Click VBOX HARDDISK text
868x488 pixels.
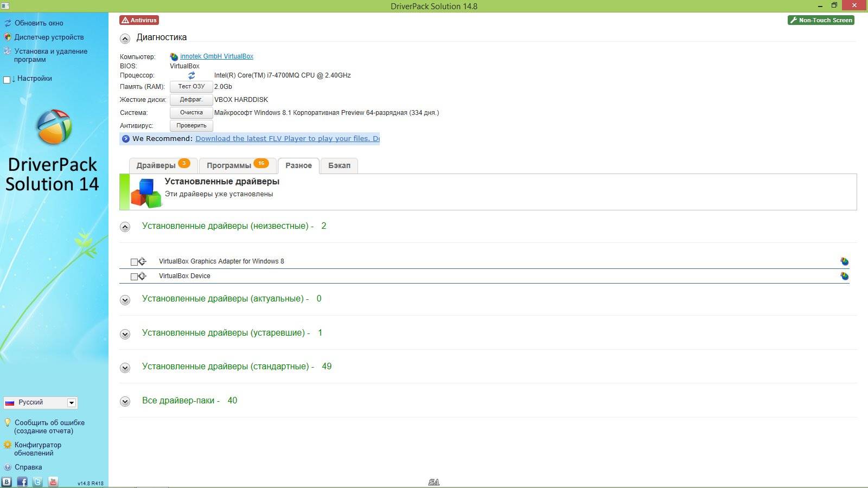[x=241, y=100]
